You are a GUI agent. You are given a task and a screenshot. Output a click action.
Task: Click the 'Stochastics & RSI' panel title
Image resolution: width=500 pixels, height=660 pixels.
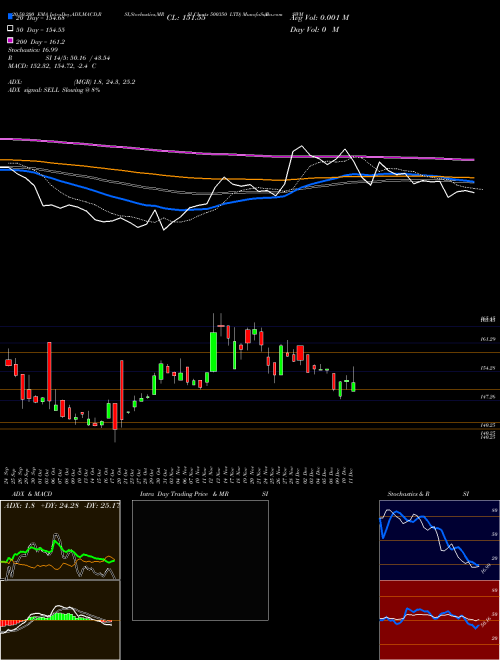point(428,494)
